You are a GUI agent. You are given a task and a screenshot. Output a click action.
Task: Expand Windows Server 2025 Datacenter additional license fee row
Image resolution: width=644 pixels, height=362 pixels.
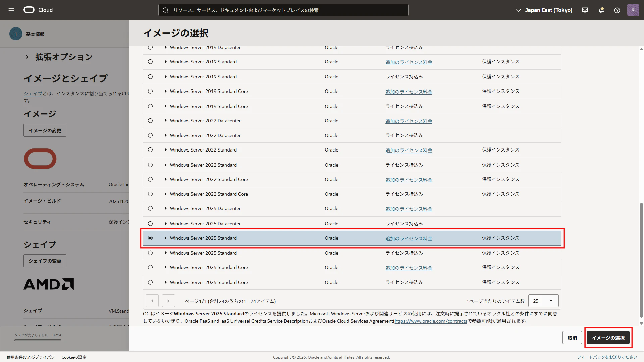point(166,208)
